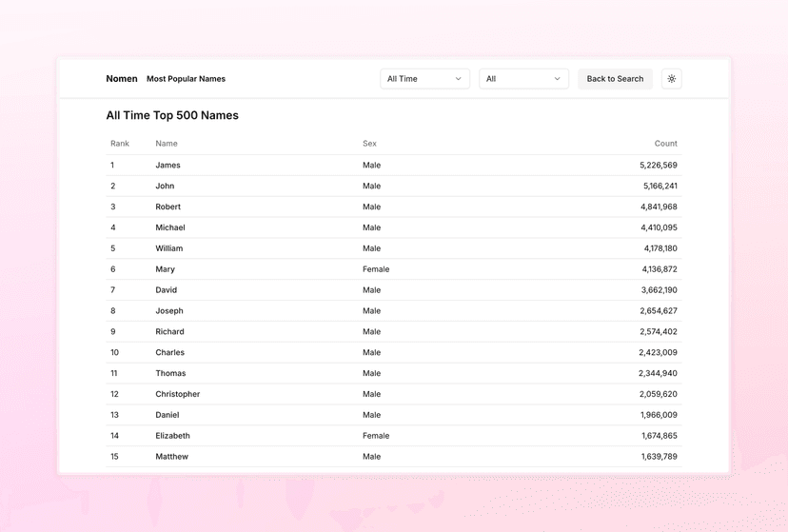Click the name Christopher in the list
Viewport: 788px width, 532px height.
tap(178, 394)
